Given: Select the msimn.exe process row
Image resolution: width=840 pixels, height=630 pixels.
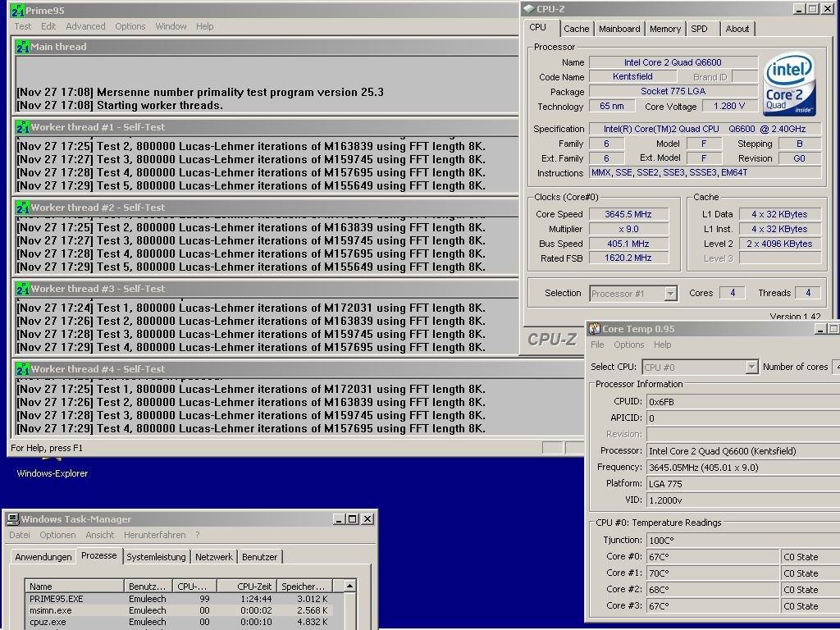Looking at the screenshot, I should [179, 610].
